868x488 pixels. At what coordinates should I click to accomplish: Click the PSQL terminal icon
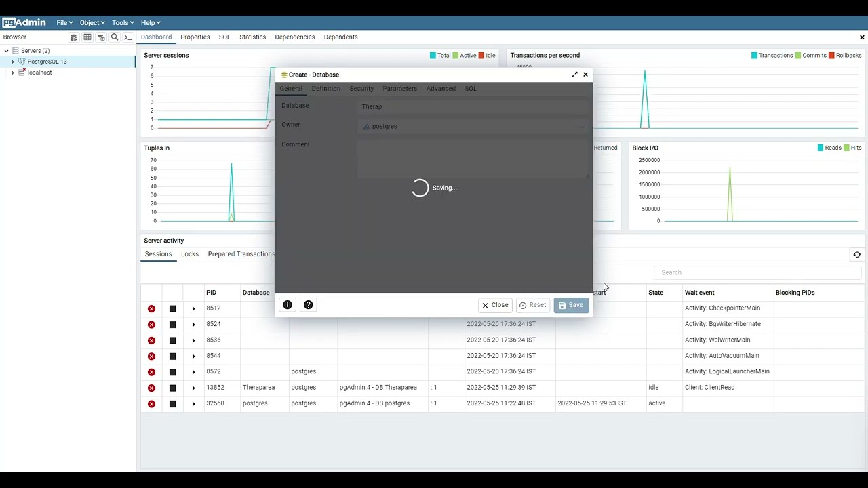(x=127, y=37)
